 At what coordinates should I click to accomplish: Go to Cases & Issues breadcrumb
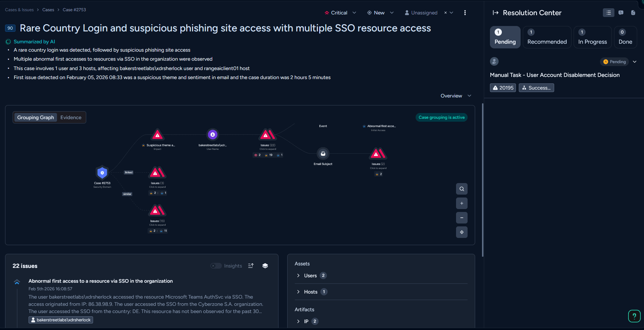[19, 10]
